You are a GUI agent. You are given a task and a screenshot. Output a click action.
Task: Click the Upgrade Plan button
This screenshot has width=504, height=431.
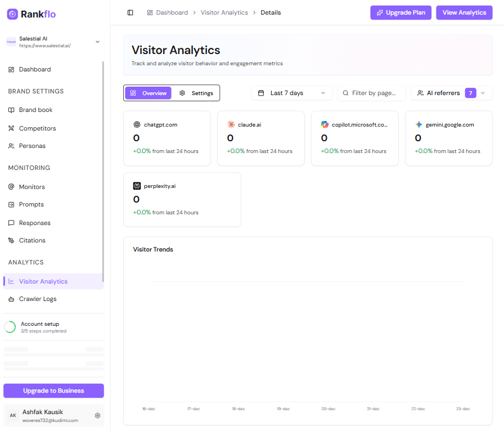[x=400, y=12]
